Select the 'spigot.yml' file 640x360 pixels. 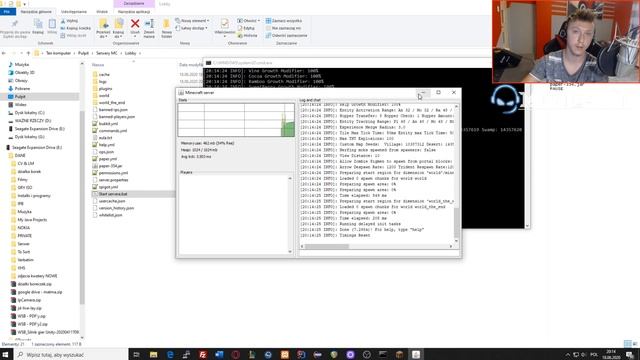point(108,187)
